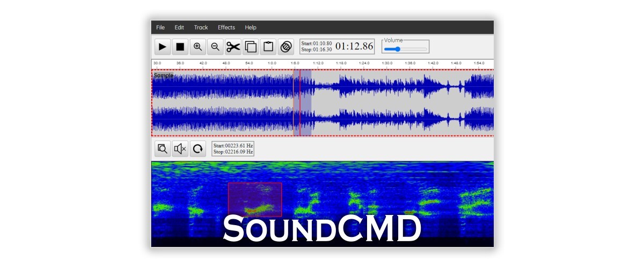Click the circular reset arrow icon

point(198,148)
